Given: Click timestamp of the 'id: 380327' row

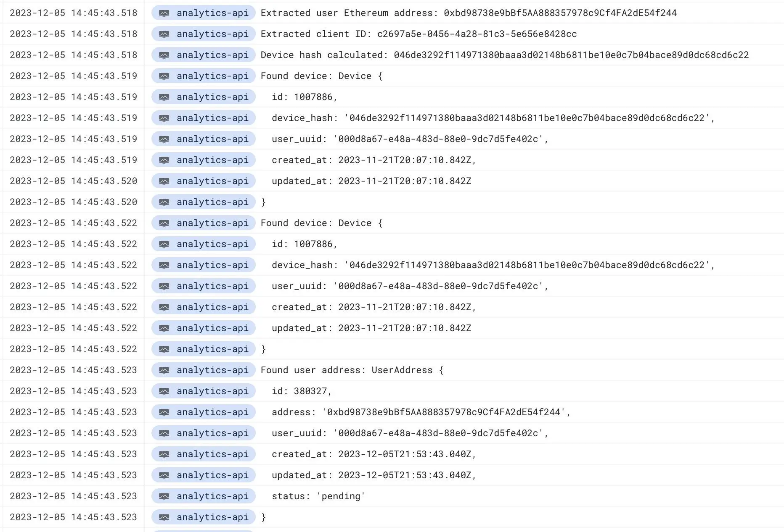Looking at the screenshot, I should [x=74, y=391].
